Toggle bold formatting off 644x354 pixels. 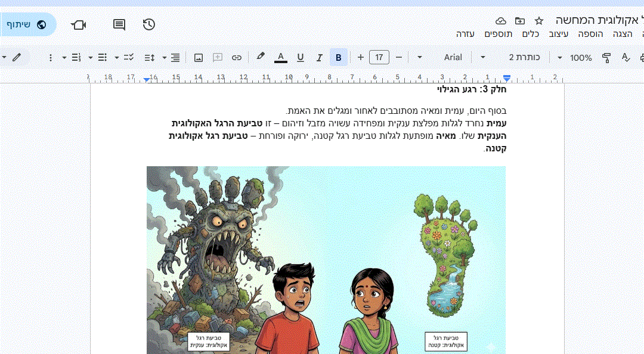tap(339, 58)
